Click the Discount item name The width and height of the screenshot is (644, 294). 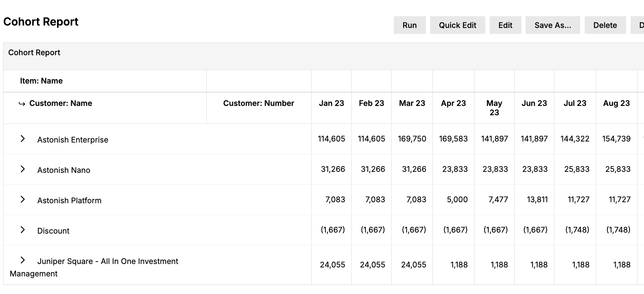[53, 231]
